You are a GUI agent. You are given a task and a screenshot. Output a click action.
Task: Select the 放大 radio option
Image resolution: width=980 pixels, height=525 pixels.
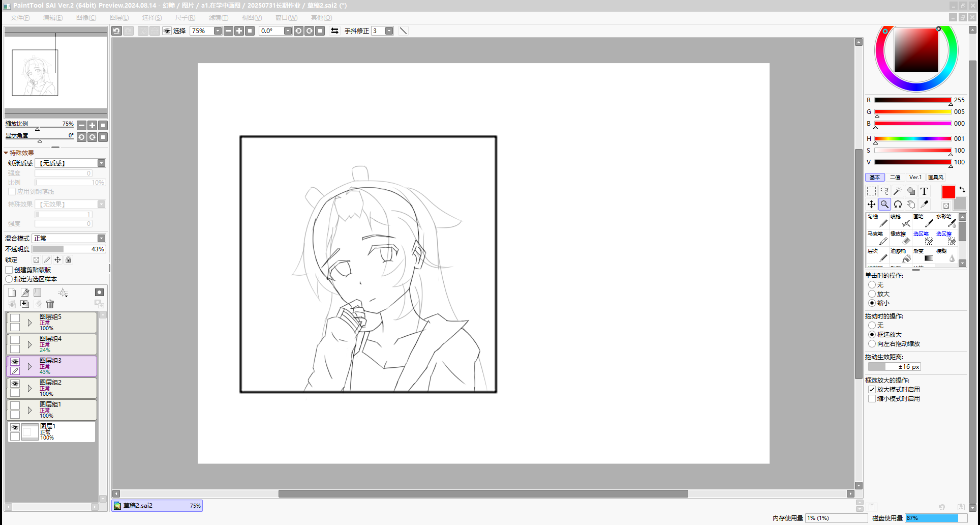(x=872, y=294)
